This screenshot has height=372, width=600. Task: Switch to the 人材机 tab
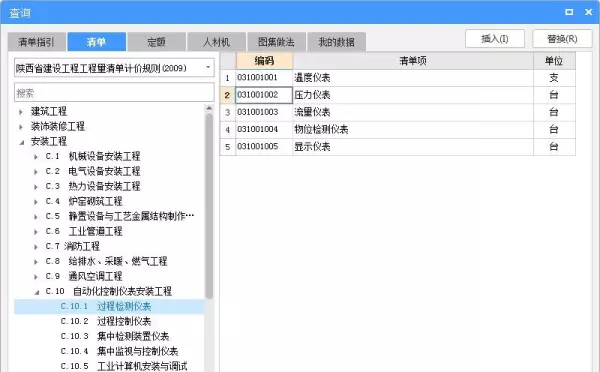[217, 42]
